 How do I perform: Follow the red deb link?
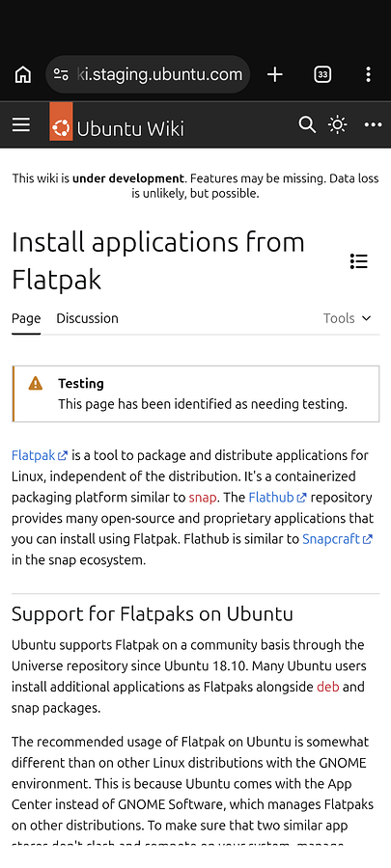point(328,687)
